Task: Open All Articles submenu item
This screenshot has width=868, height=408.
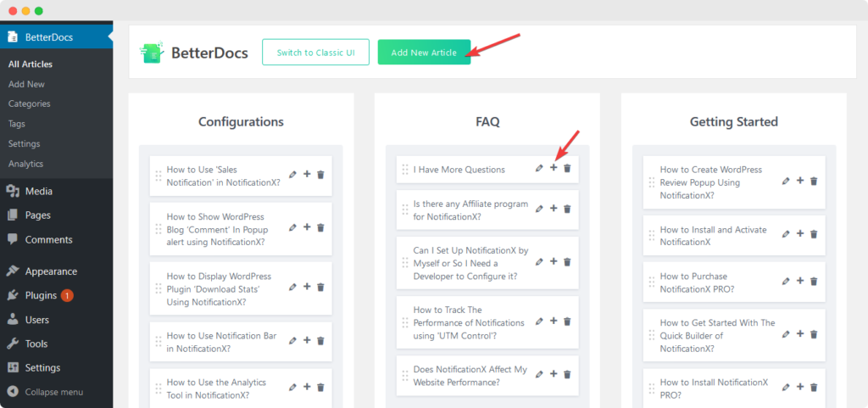Action: [x=31, y=64]
